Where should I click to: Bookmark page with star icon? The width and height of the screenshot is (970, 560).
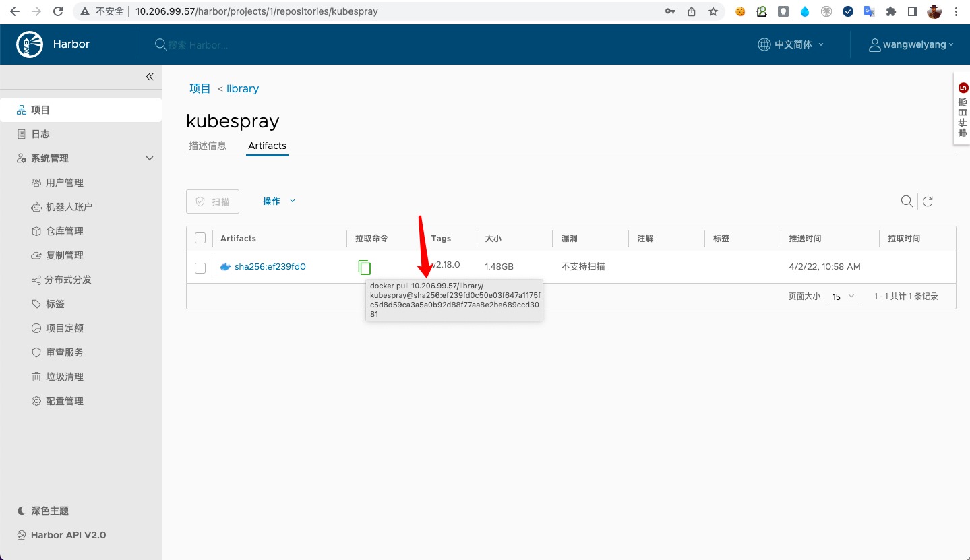point(713,11)
